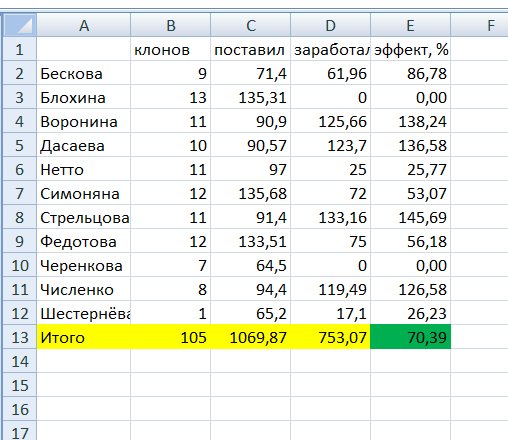Click the cell with total 1069,87
Viewport: 508px width, 440px height.
click(251, 337)
